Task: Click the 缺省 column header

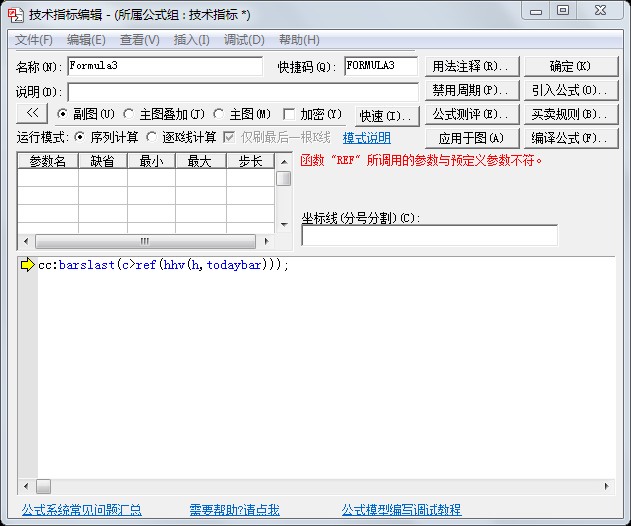Action: (103, 161)
